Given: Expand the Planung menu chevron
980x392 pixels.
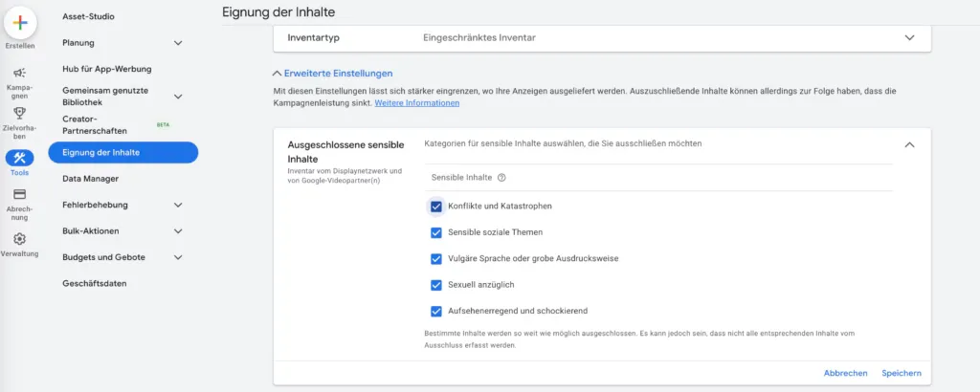Looking at the screenshot, I should pos(178,43).
